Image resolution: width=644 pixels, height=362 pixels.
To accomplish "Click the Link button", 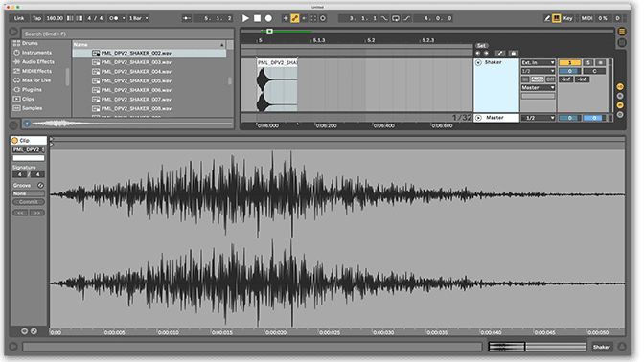I will point(19,18).
